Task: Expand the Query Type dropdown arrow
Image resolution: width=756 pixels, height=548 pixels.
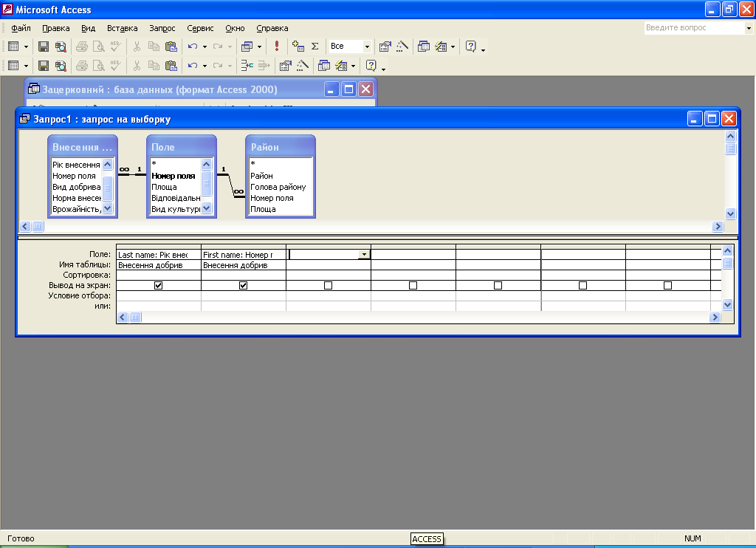Action: (x=259, y=47)
